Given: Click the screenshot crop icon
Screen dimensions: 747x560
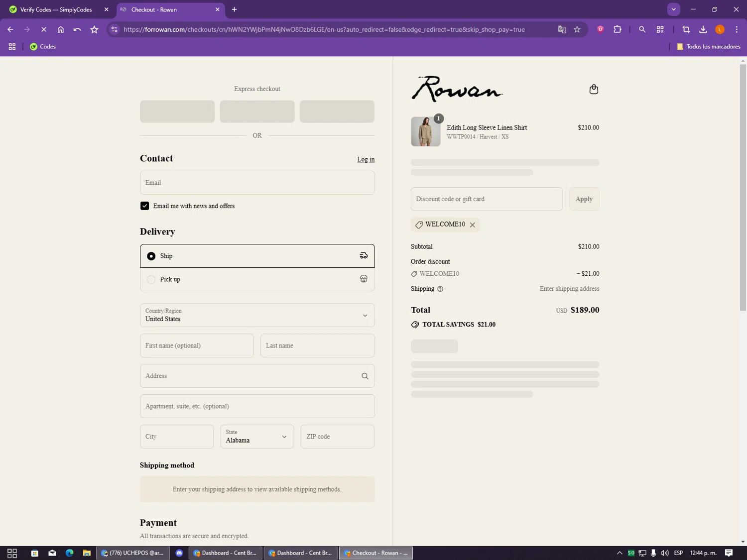Looking at the screenshot, I should pyautogui.click(x=686, y=29).
